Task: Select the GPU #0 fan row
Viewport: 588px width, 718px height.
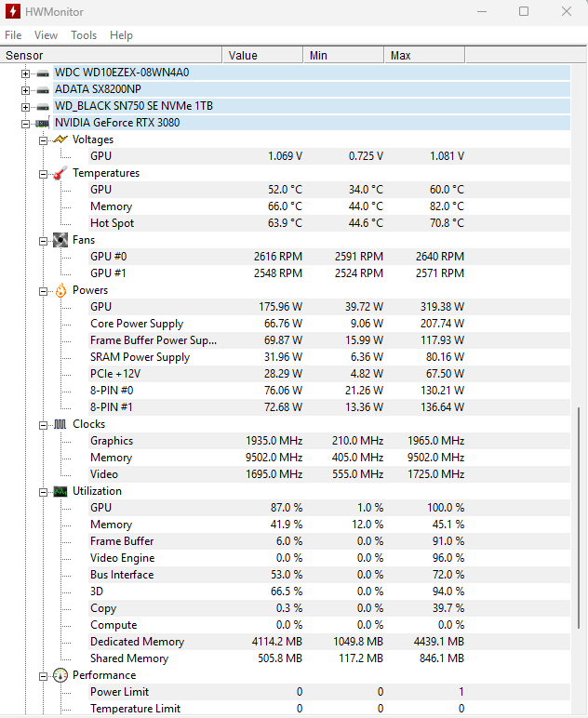Action: (x=329, y=257)
